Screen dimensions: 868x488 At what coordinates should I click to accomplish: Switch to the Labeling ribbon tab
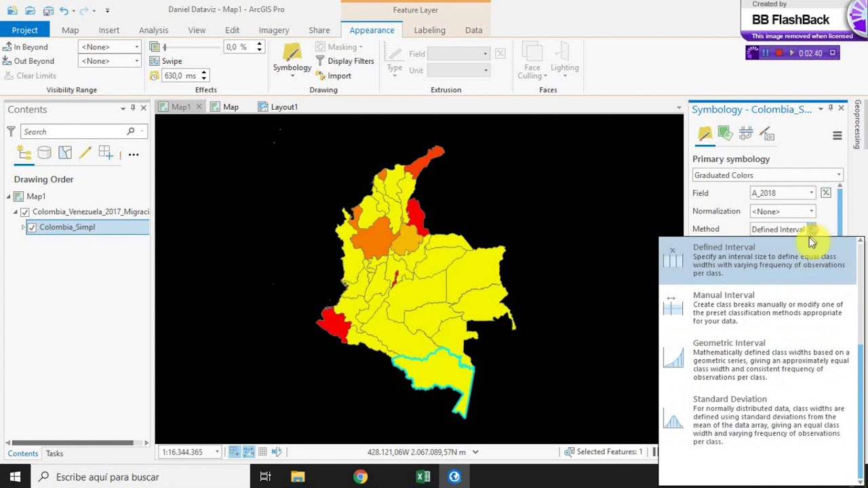point(429,30)
